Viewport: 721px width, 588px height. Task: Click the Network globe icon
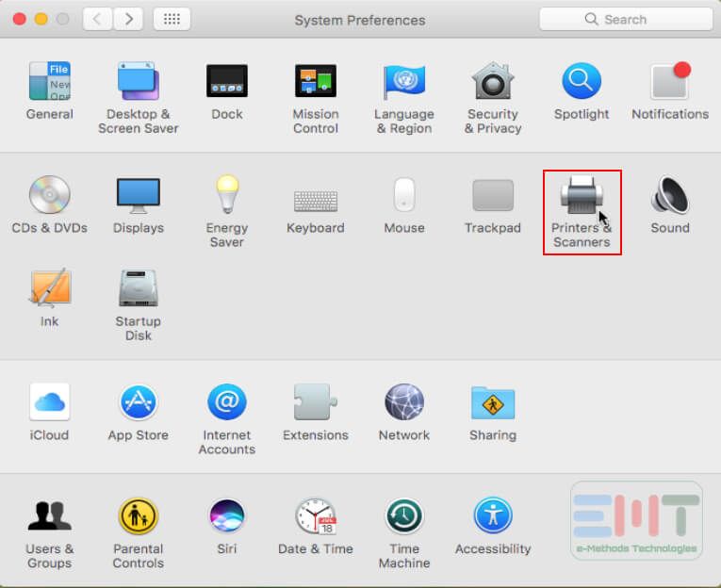403,403
